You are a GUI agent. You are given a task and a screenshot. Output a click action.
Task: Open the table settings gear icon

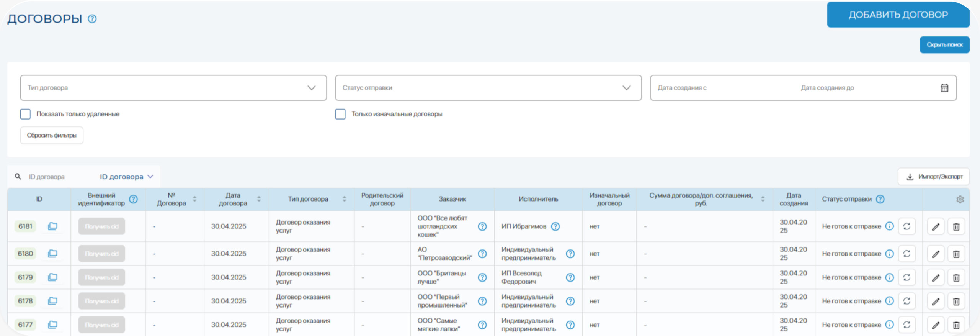(x=960, y=199)
